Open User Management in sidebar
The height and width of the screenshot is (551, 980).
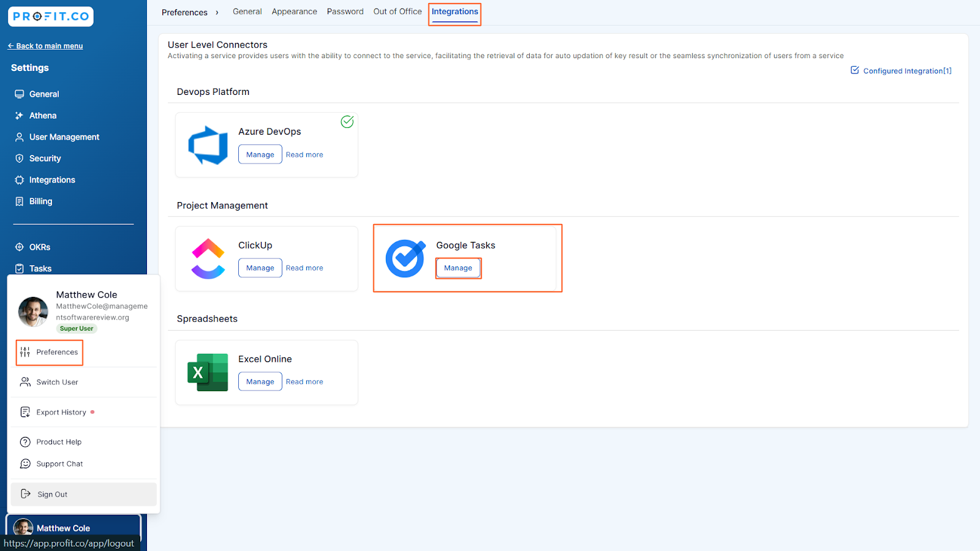point(57,137)
